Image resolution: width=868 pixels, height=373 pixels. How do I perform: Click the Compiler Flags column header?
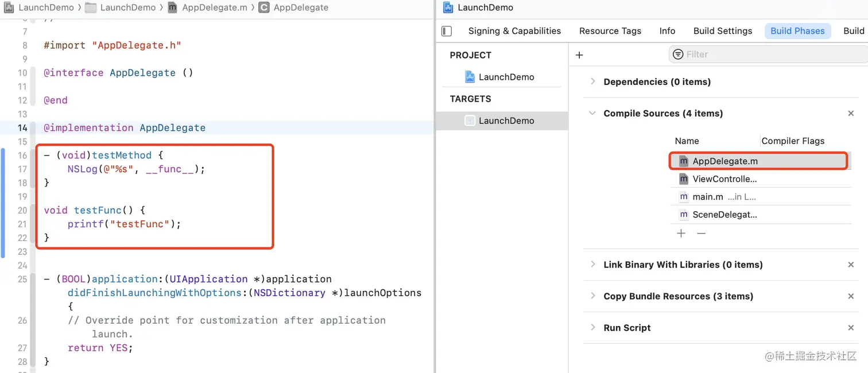[793, 141]
